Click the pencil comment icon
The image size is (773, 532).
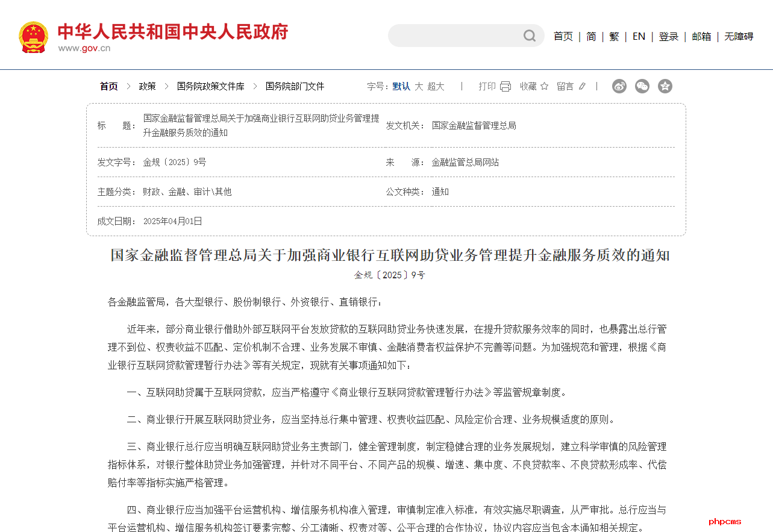click(x=582, y=86)
